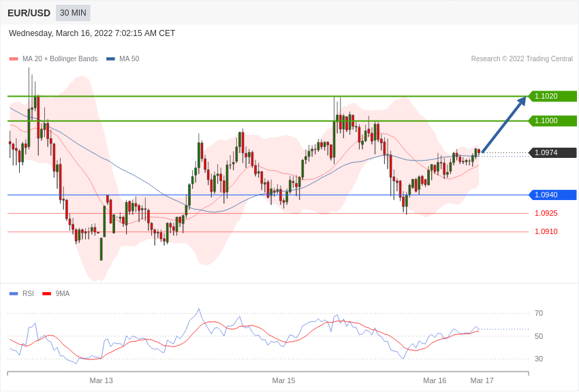Screen dimensions: 579x392
Task: Click the RSI 30 level label
Action: (x=539, y=359)
